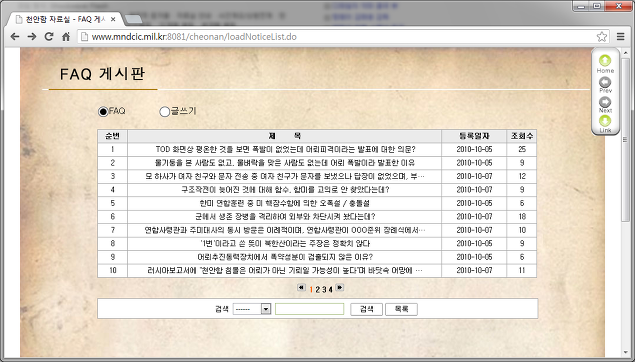Open FAQ row 10 about 러시아보고서

coord(285,270)
